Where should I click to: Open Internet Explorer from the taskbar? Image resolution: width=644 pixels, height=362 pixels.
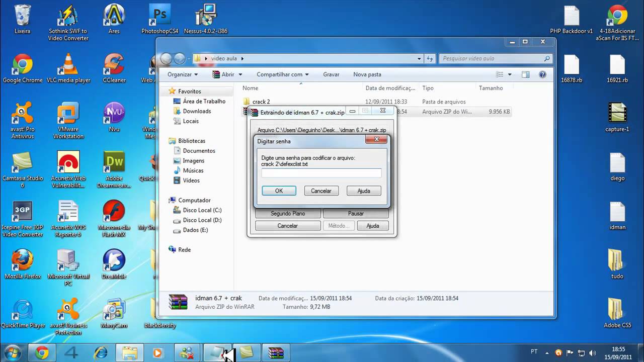[101, 353]
